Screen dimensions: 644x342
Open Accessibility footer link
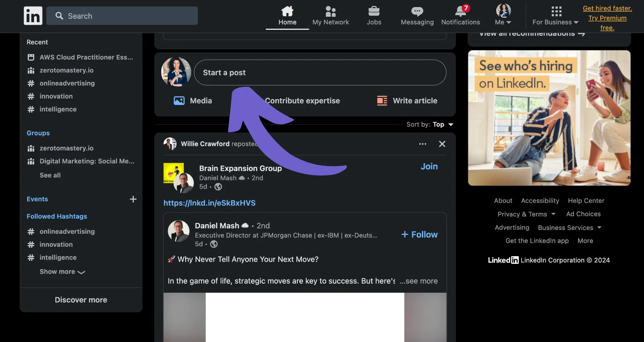(x=540, y=201)
